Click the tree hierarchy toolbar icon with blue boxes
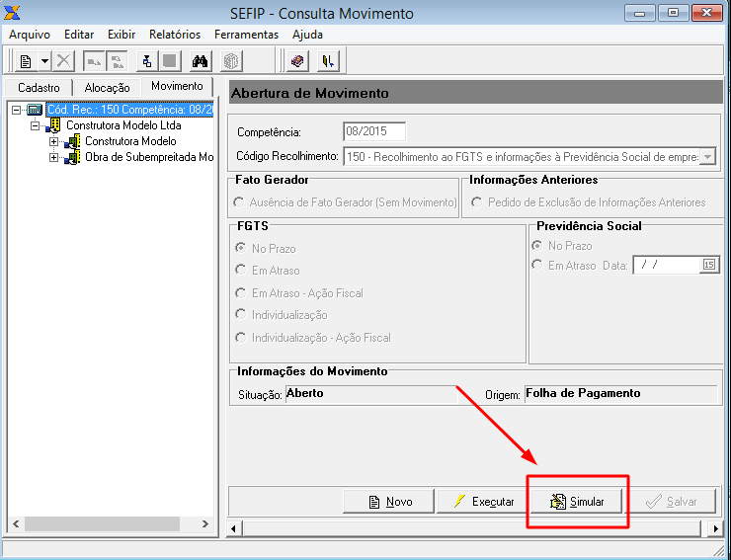 (147, 61)
